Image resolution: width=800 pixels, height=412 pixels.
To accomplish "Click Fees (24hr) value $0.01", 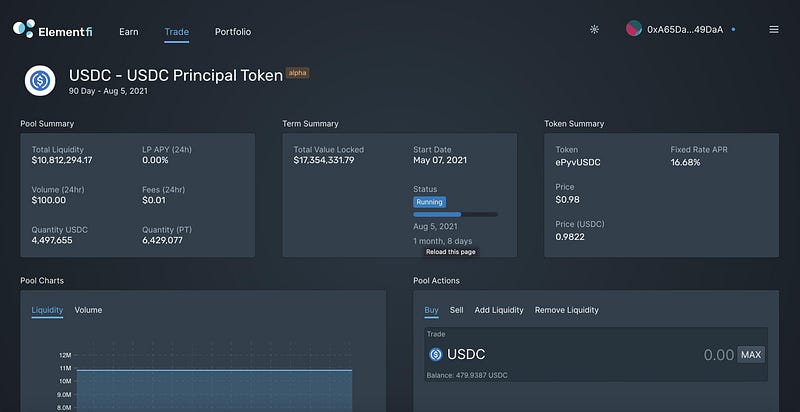I will [x=154, y=200].
